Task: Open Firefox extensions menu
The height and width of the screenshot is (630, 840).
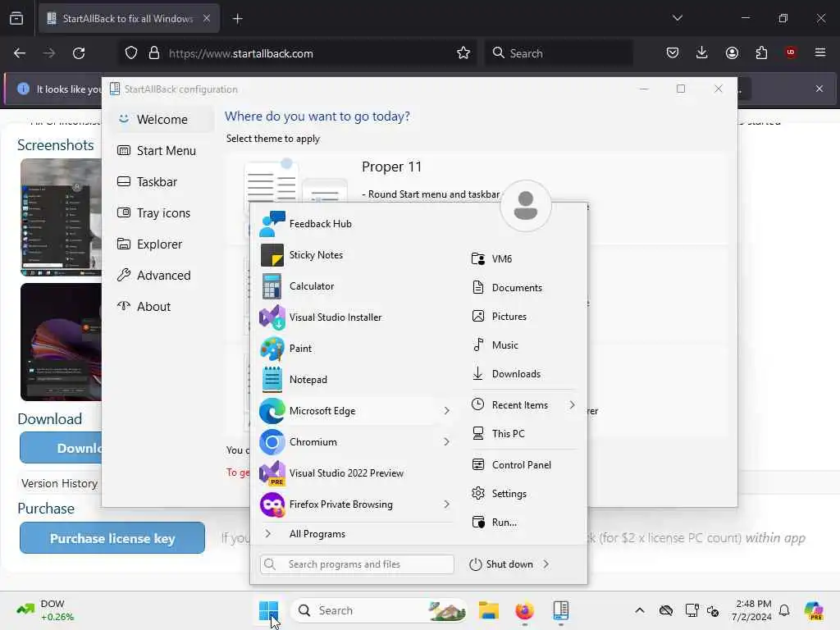Action: point(761,52)
